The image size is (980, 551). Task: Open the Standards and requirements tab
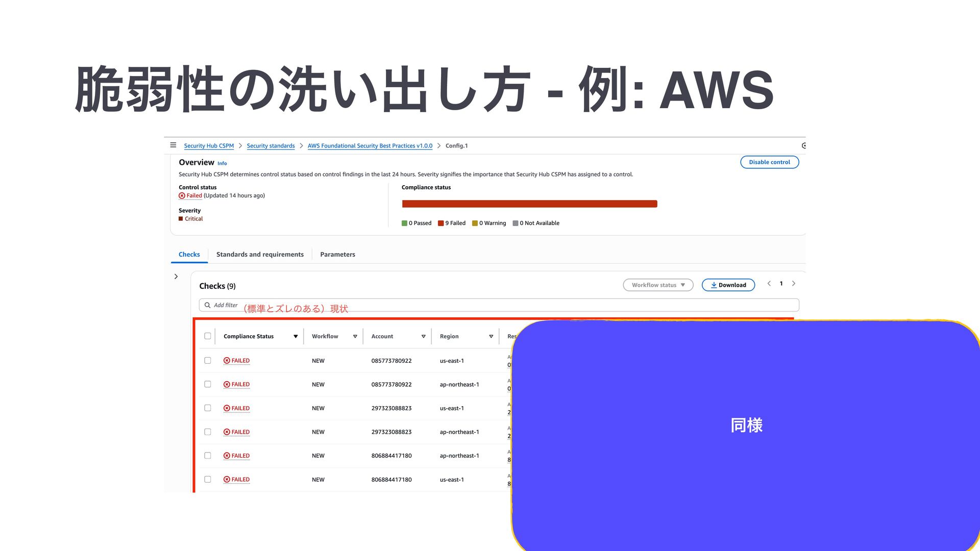(260, 255)
